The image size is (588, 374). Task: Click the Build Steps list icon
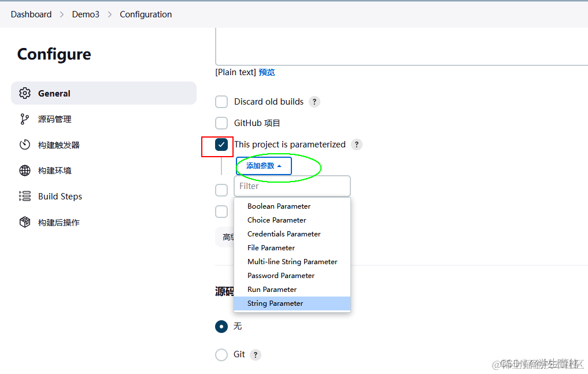[25, 196]
